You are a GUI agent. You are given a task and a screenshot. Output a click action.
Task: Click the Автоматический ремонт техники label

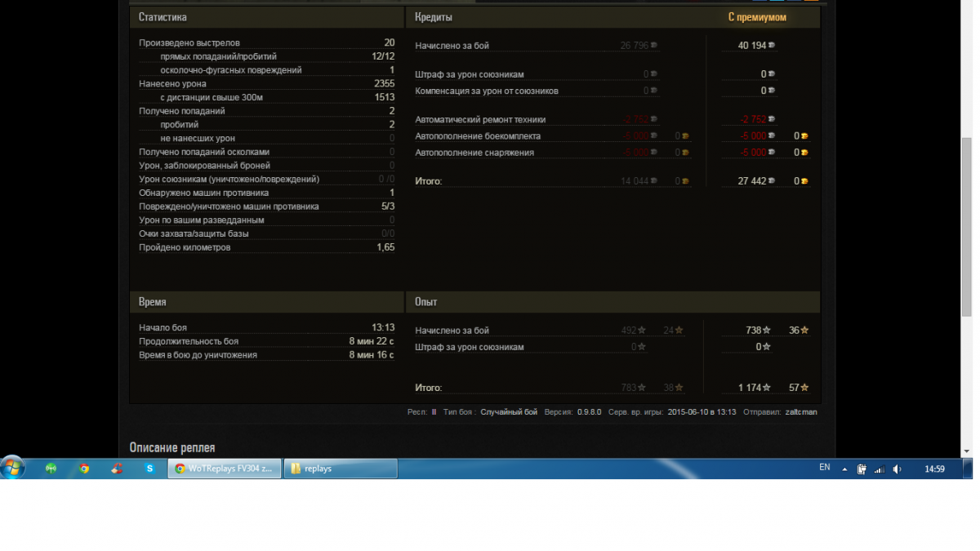pyautogui.click(x=480, y=120)
